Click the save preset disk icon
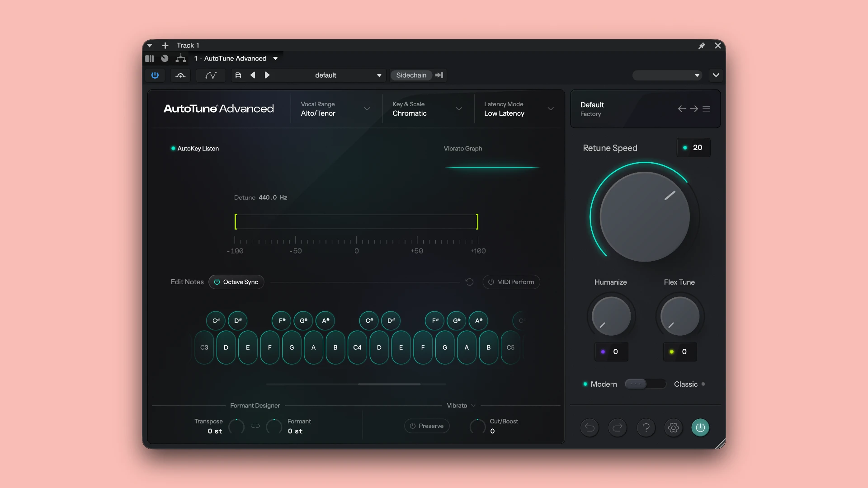Image resolution: width=868 pixels, height=488 pixels. click(238, 75)
